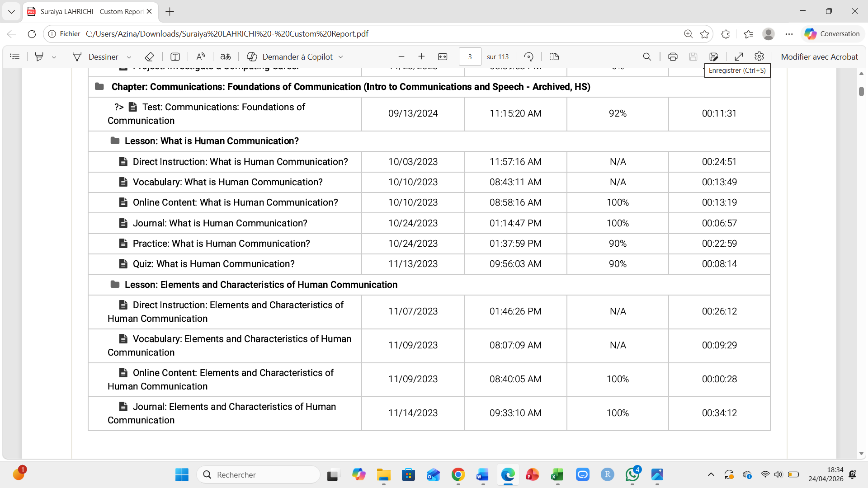
Task: Click the translate icon
Action: click(226, 56)
